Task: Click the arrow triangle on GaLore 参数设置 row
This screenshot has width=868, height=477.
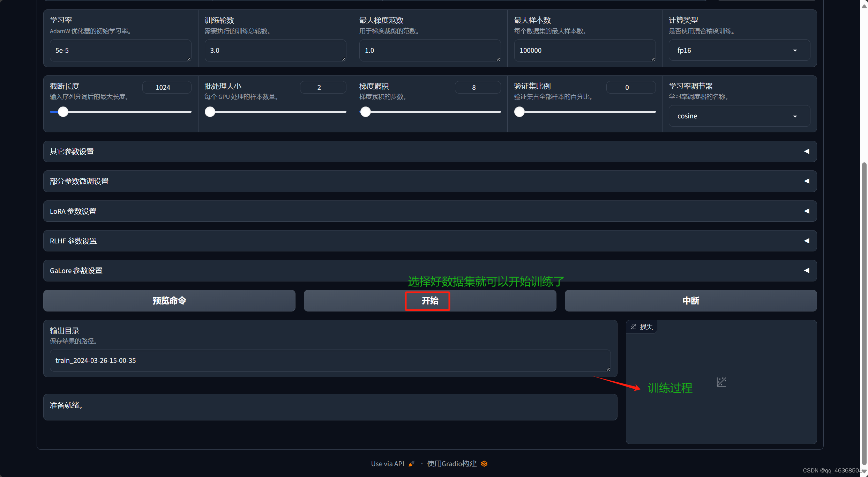Action: (807, 271)
